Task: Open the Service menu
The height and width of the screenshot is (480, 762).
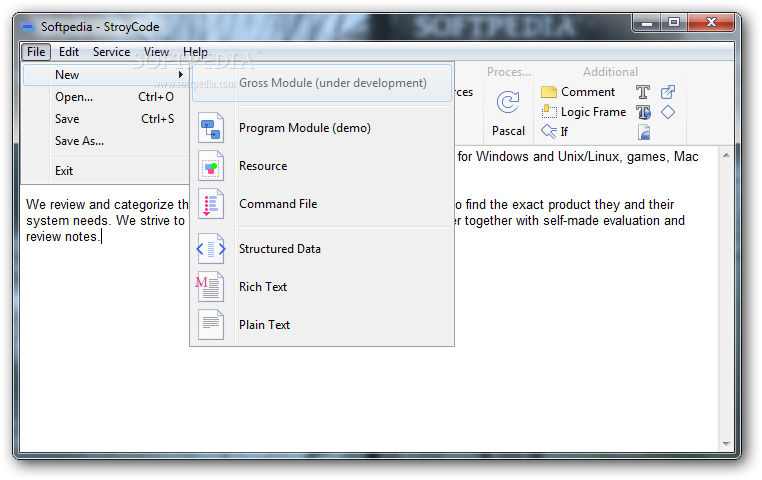Action: coord(111,52)
